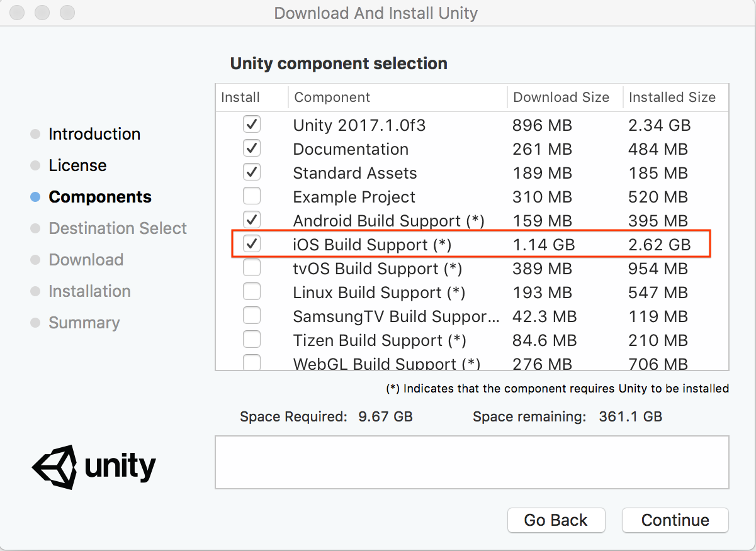Select the Introduction step in sidebar

(94, 134)
